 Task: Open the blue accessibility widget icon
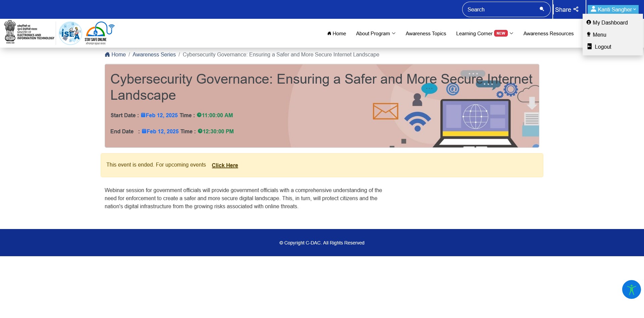pyautogui.click(x=631, y=289)
